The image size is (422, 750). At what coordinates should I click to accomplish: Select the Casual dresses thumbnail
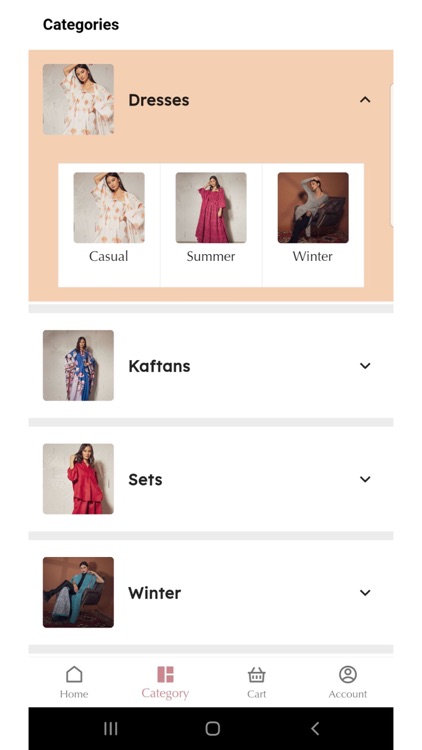point(109,208)
